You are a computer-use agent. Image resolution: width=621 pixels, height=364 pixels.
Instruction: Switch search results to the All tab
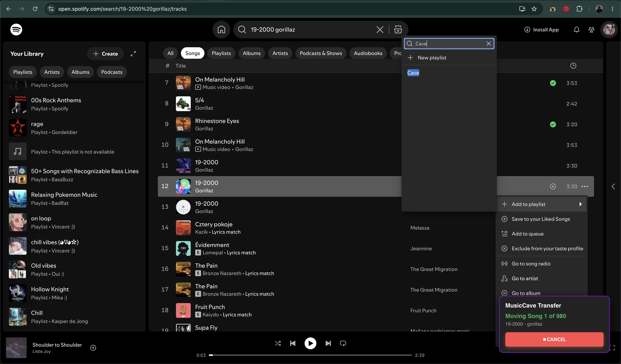click(170, 53)
